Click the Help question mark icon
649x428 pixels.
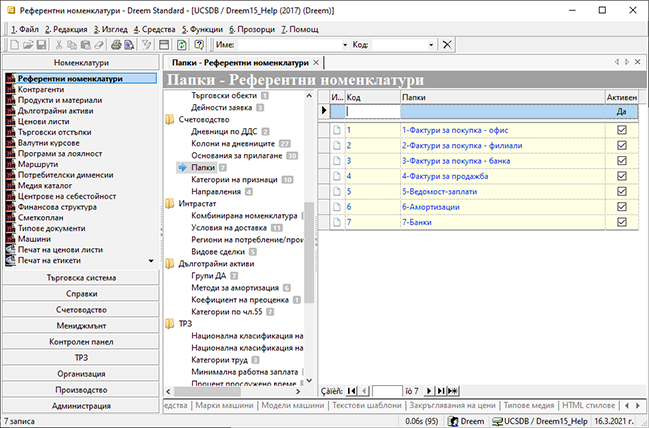pyautogui.click(x=199, y=45)
